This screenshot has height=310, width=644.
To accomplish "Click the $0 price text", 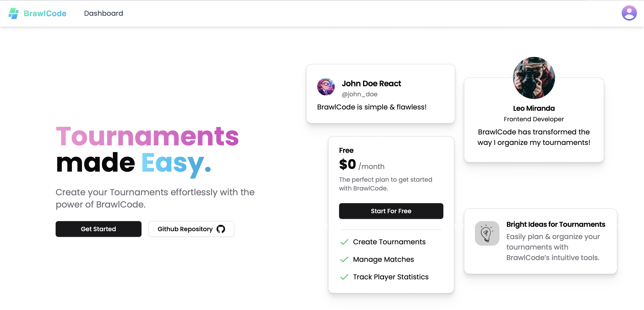I will [347, 164].
